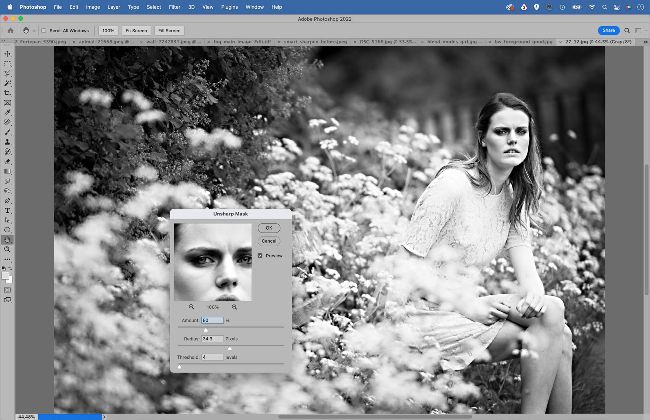Click the Amount slider handle

206,329
